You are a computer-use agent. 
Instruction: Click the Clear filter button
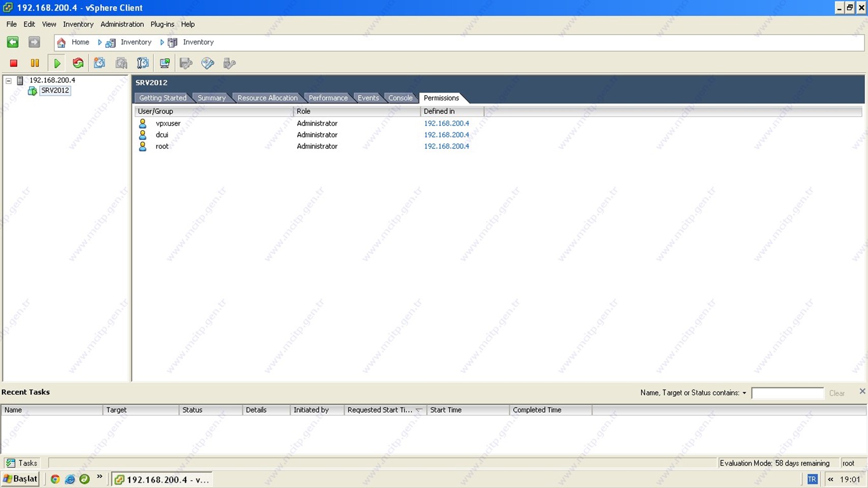tap(837, 393)
